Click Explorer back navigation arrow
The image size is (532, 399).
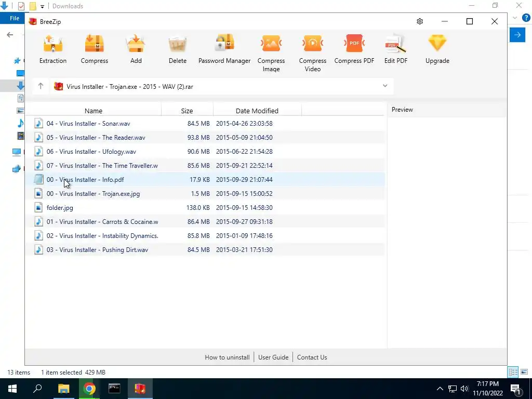10,35
